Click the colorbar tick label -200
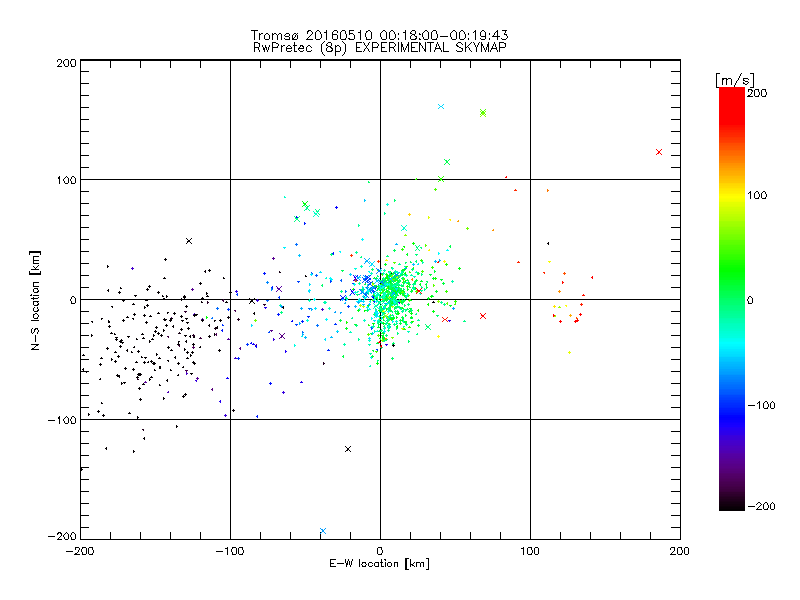 [761, 506]
